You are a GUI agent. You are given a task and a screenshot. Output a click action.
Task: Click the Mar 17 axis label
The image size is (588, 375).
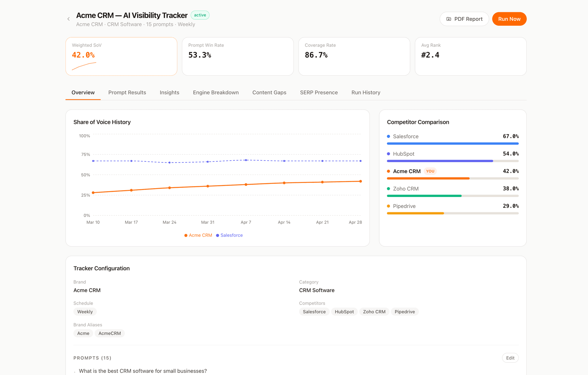click(x=131, y=222)
